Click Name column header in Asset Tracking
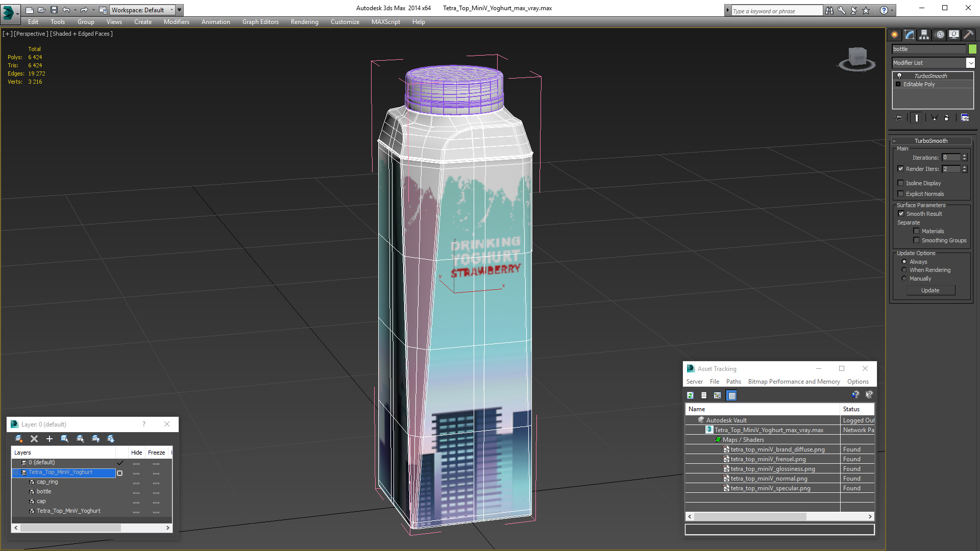Viewport: 980px width, 551px height. [x=763, y=409]
